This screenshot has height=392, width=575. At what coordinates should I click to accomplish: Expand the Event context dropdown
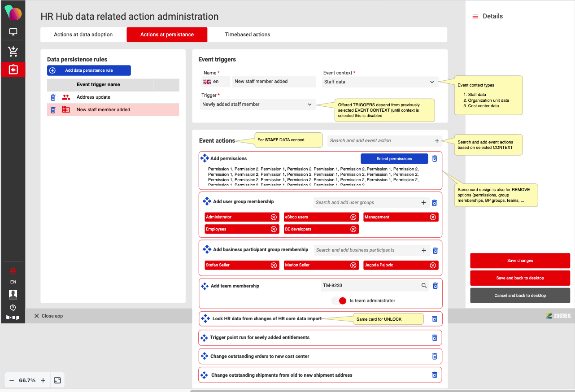click(379, 82)
